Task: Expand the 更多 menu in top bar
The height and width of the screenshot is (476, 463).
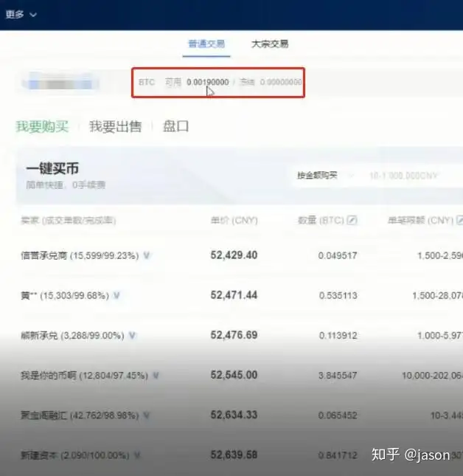Action: 21,14
